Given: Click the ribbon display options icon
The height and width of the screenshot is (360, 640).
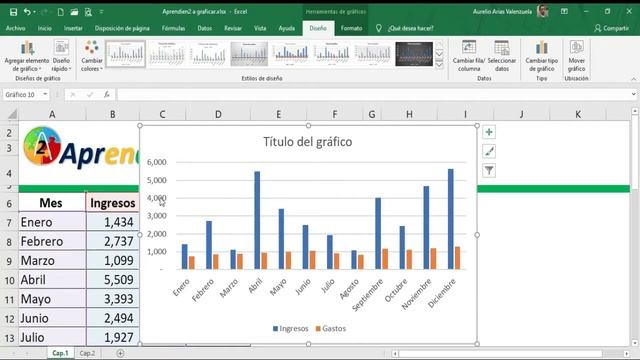Looking at the screenshot, I should click(564, 12).
